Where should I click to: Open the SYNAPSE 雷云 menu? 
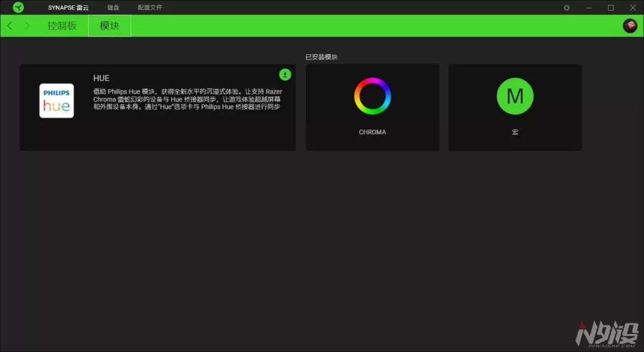tap(69, 8)
